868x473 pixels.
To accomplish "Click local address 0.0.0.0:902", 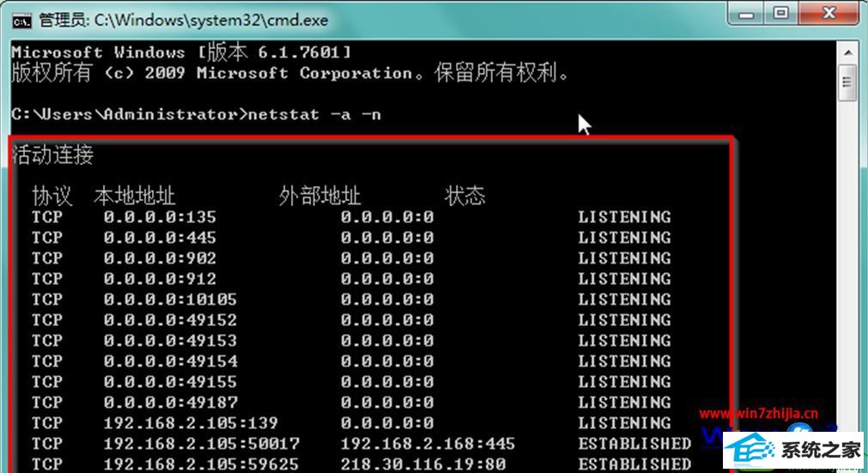I will 160,258.
